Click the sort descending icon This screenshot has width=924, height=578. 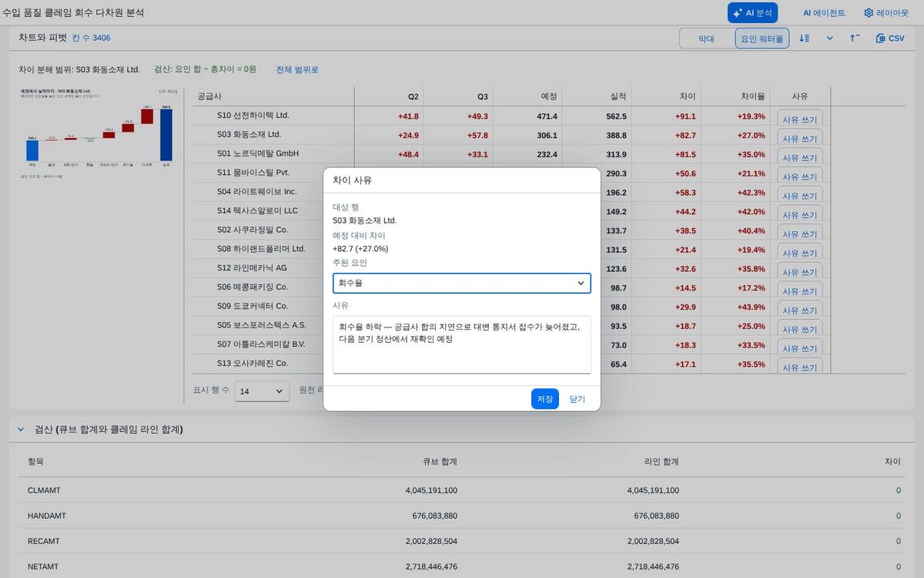pos(804,39)
